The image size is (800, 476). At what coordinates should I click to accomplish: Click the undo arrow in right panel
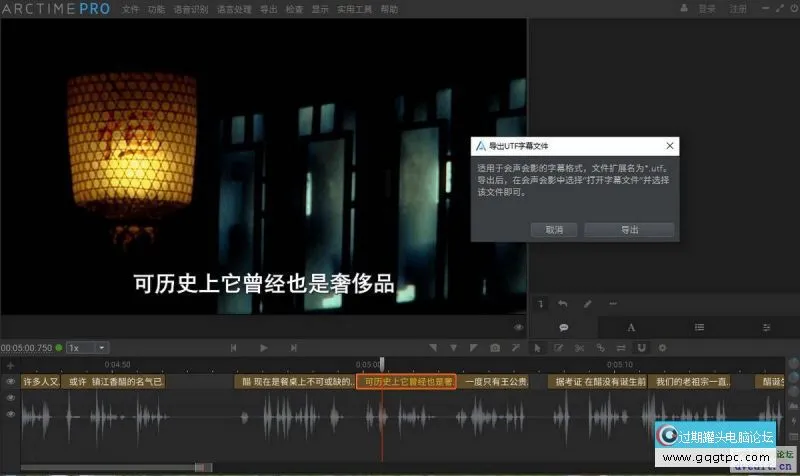[x=563, y=303]
